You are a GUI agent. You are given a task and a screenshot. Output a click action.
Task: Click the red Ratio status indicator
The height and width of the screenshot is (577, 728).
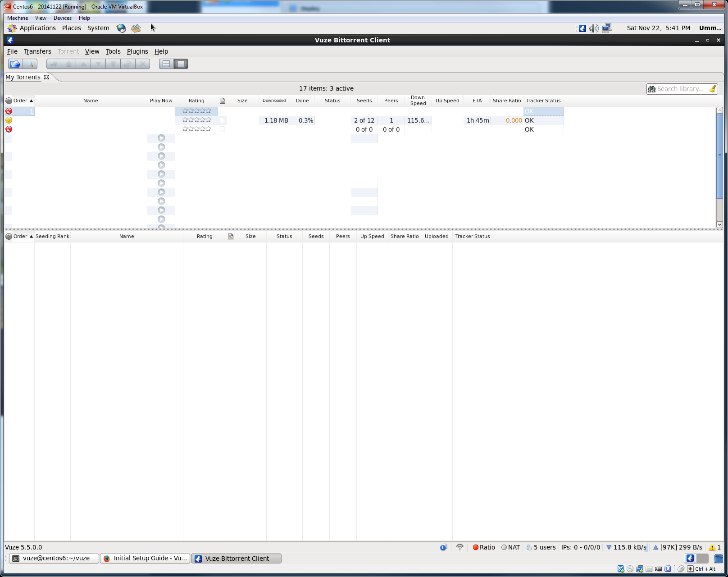click(484, 547)
